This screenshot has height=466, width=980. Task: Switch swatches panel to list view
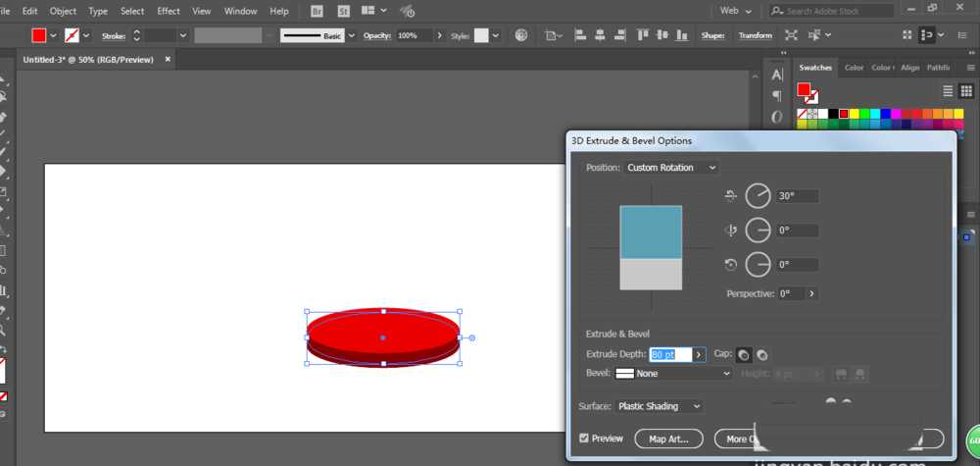click(x=948, y=90)
